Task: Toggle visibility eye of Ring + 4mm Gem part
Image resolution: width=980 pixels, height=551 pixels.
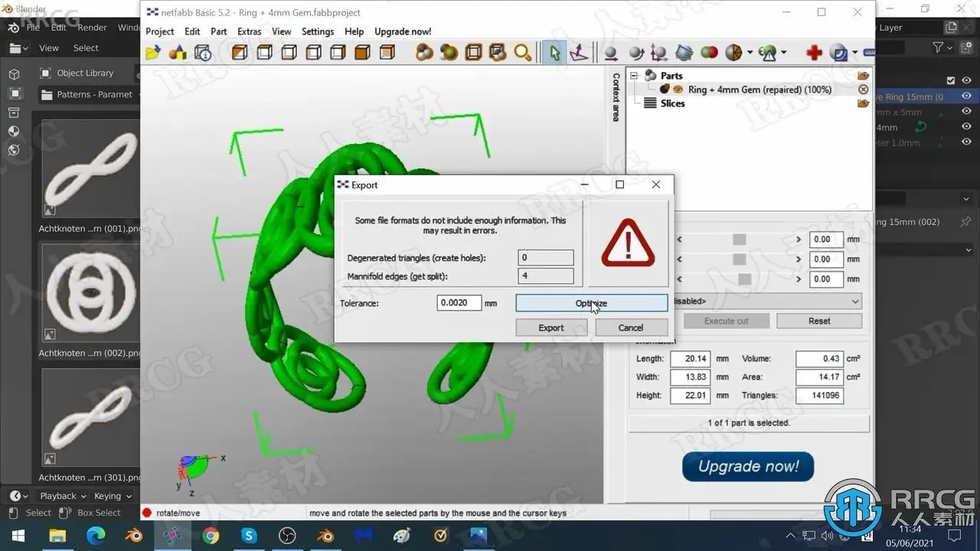Action: (x=678, y=90)
